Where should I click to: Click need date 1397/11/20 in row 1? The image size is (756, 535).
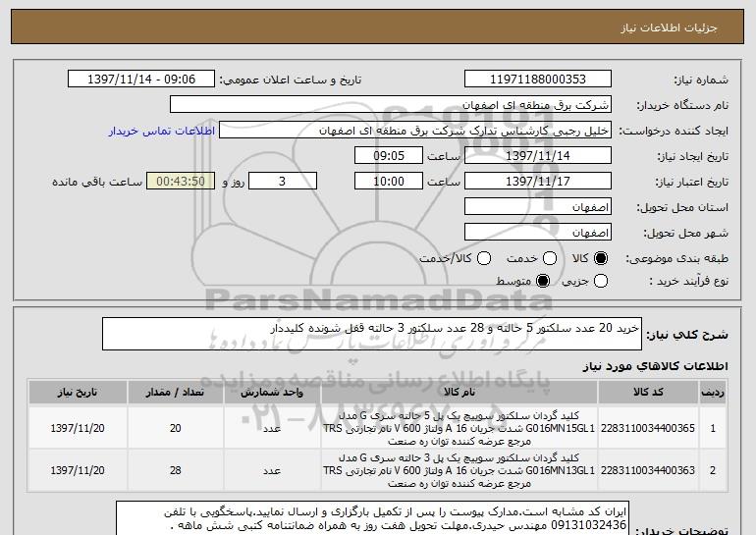[78, 428]
